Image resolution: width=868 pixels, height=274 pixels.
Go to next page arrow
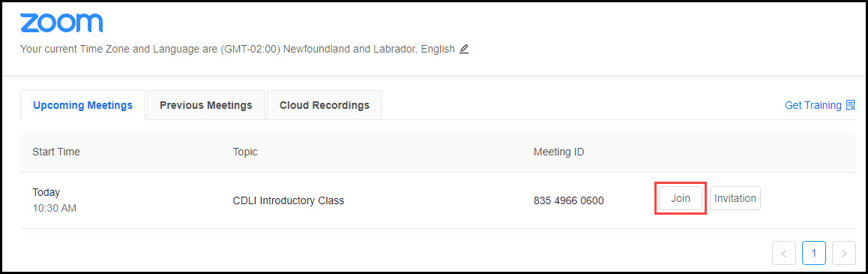844,254
